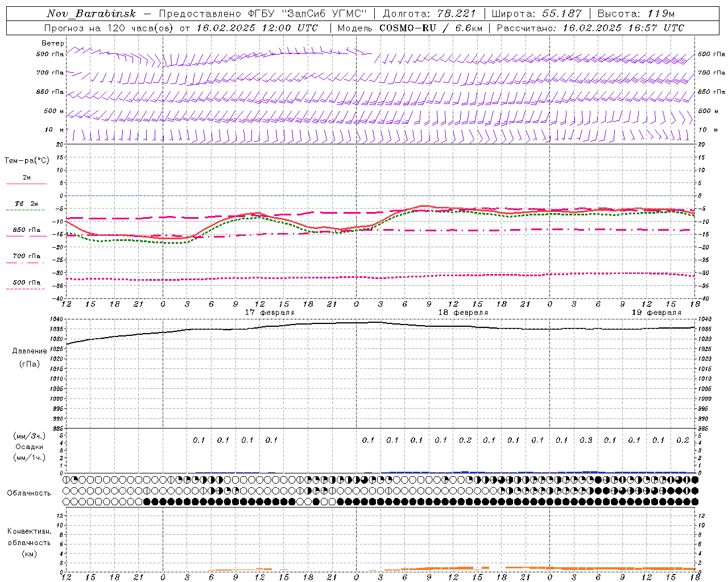Click 'Рассчитано: 16.02.2025 16:57 UTC' text

(590, 28)
